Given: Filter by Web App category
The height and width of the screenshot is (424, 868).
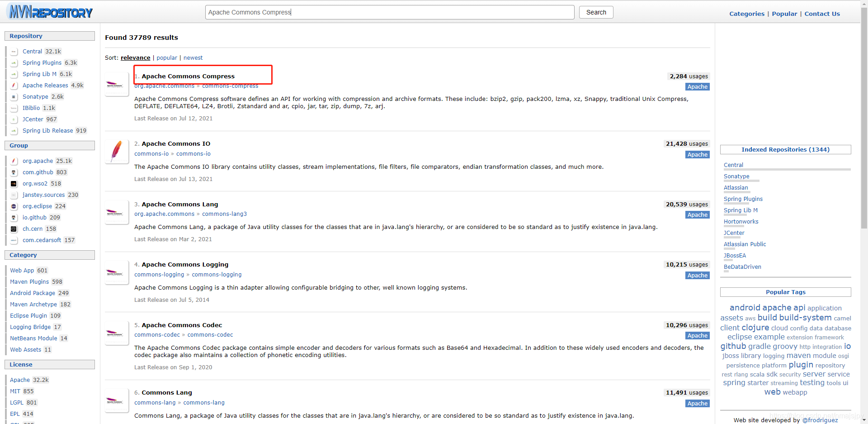Looking at the screenshot, I should point(28,271).
